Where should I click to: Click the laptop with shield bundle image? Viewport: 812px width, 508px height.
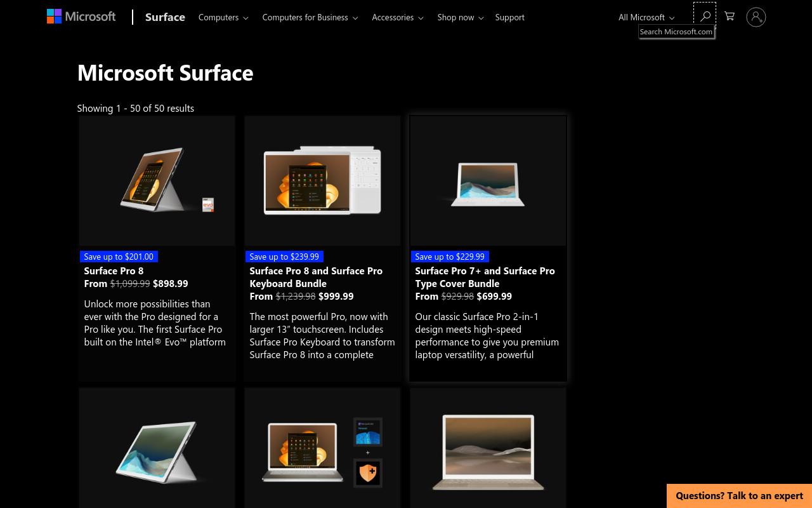[x=322, y=448]
